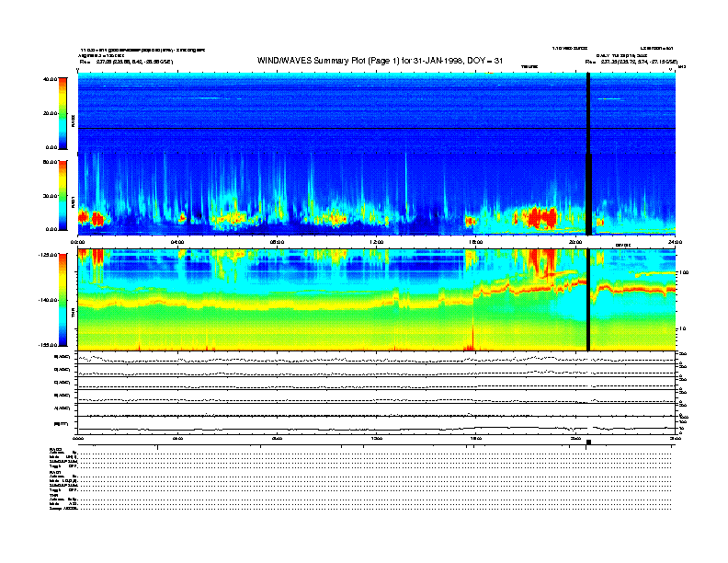Click the 08:00 label below the line plots

pos(277,438)
